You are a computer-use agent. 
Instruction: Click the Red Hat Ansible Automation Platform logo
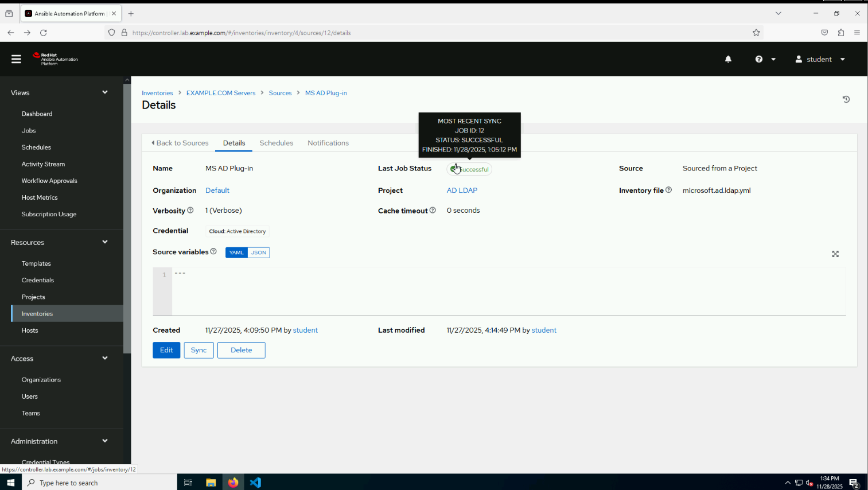point(56,59)
